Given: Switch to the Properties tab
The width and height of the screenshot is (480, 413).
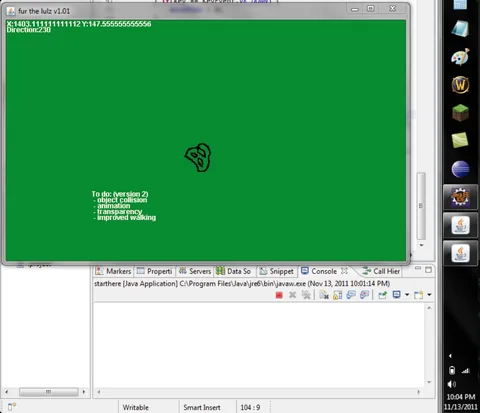Looking at the screenshot, I should click(154, 271).
